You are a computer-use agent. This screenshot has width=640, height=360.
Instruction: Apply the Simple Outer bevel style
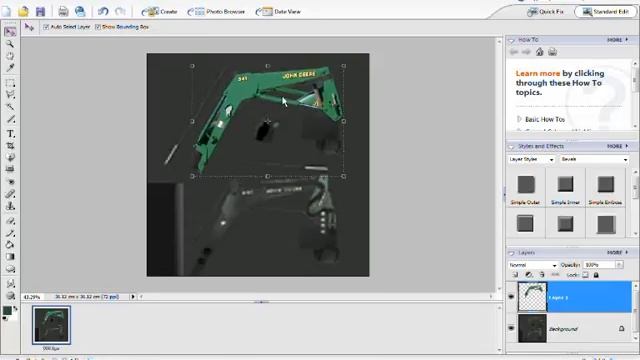tap(526, 184)
